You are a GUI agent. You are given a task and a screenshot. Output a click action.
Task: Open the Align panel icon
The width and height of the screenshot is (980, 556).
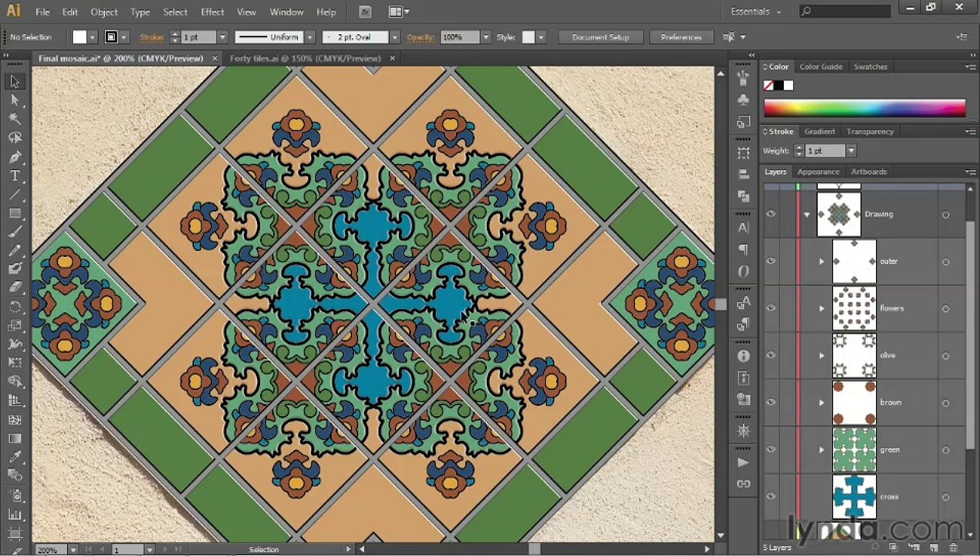(x=743, y=175)
